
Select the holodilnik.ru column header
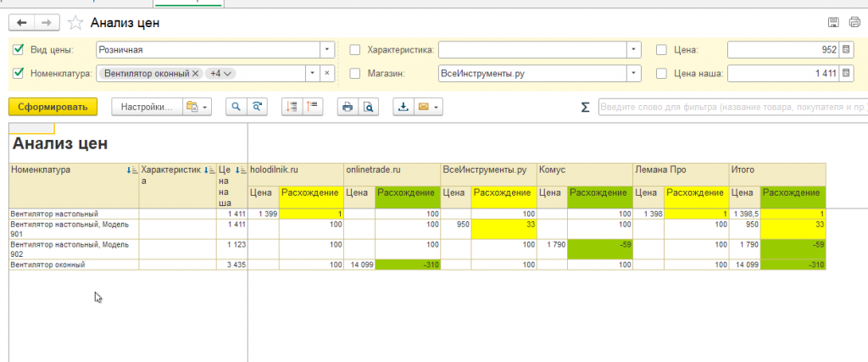[296, 175]
